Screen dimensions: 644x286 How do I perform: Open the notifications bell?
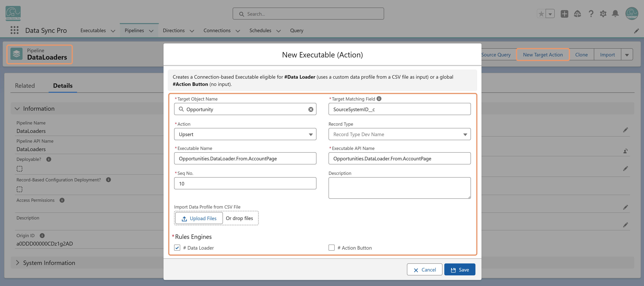[615, 14]
